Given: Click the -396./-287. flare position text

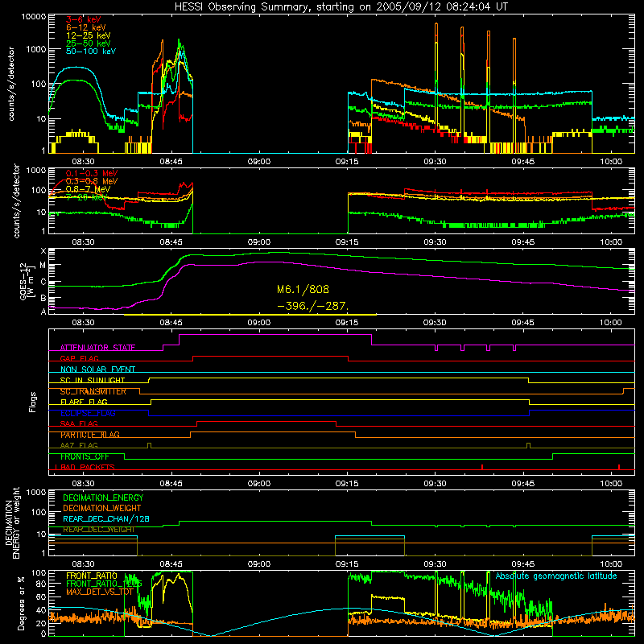Looking at the screenshot, I should 313,306.
